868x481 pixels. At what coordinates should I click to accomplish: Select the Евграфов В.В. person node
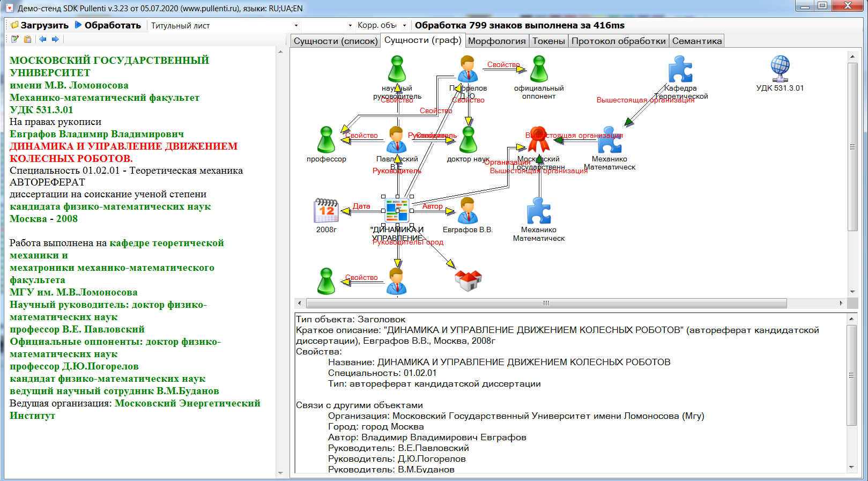coord(468,211)
